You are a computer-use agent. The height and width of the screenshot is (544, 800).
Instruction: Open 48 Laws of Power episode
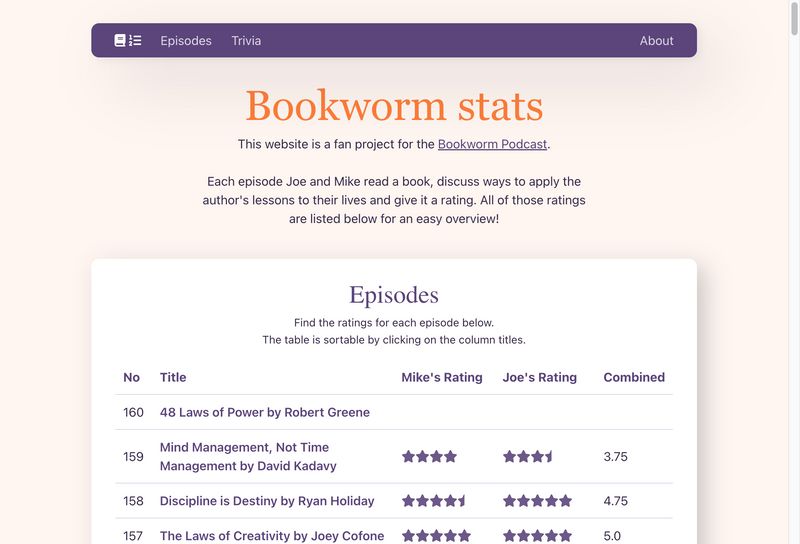coord(264,412)
